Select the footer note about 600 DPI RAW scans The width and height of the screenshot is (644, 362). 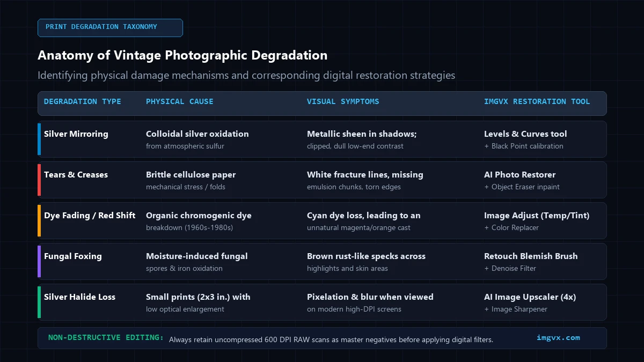(x=331, y=339)
